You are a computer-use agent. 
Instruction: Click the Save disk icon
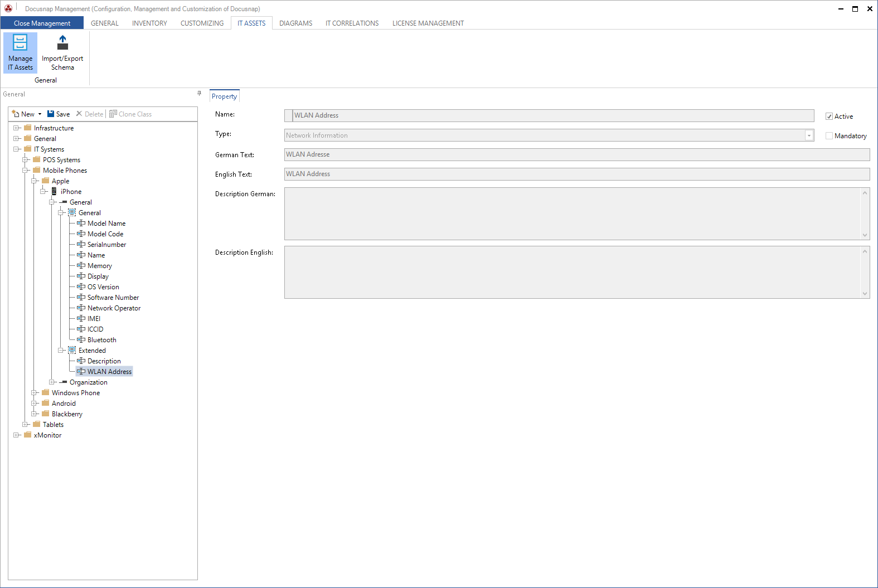pos(51,114)
